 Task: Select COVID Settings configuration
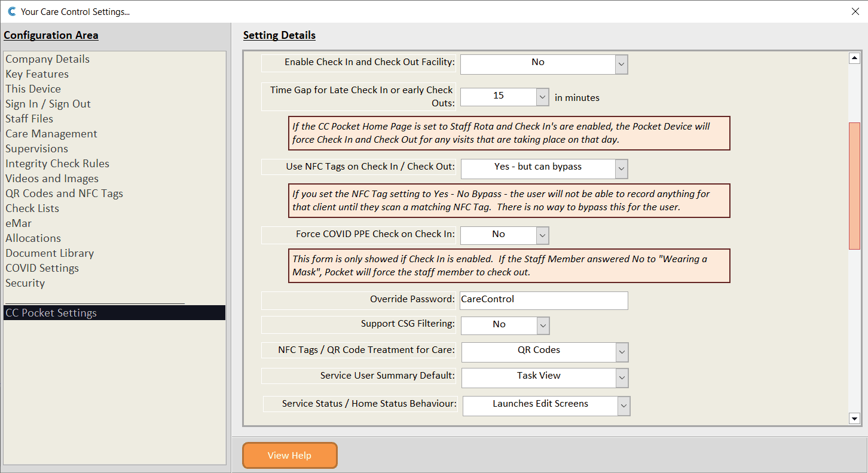pos(42,268)
